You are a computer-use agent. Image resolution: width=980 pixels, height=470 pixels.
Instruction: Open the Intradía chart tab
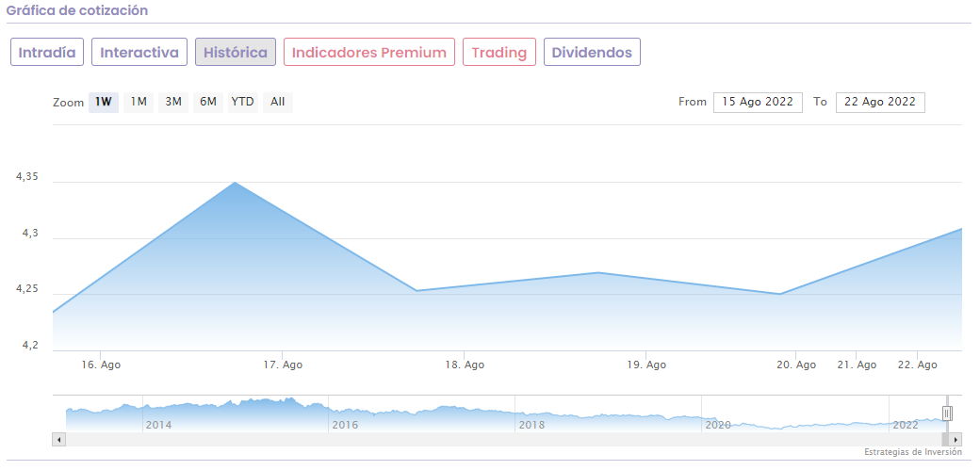tap(47, 52)
